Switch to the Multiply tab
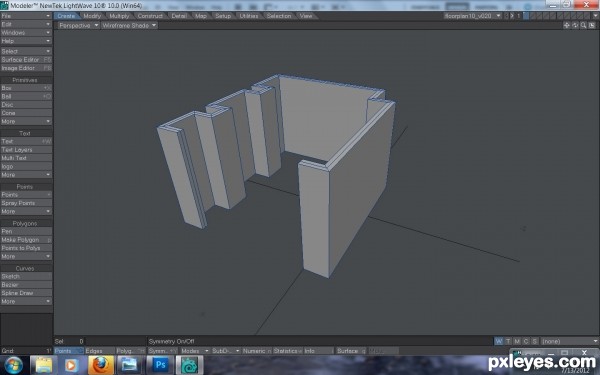The height and width of the screenshot is (375, 600). point(119,16)
